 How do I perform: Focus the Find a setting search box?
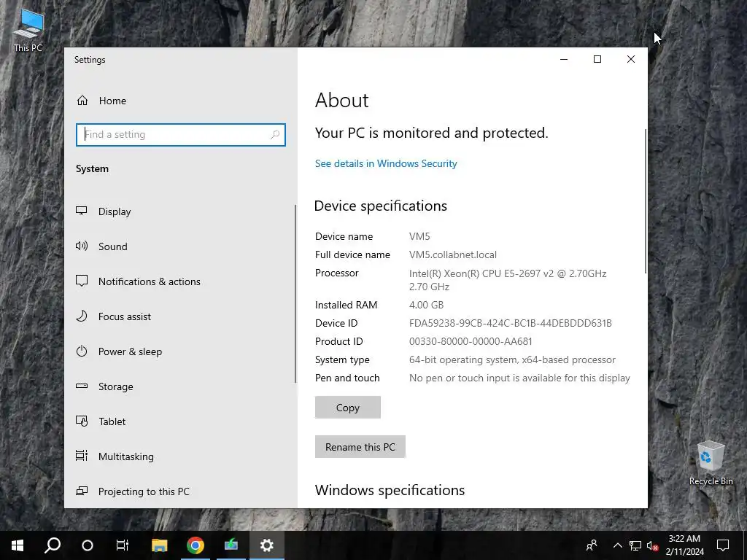(x=181, y=135)
